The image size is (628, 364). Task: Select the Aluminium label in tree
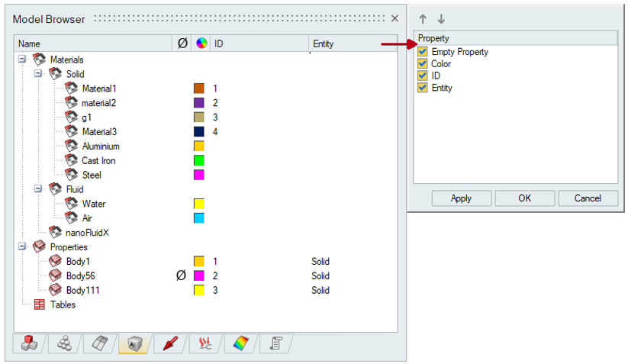pos(101,147)
